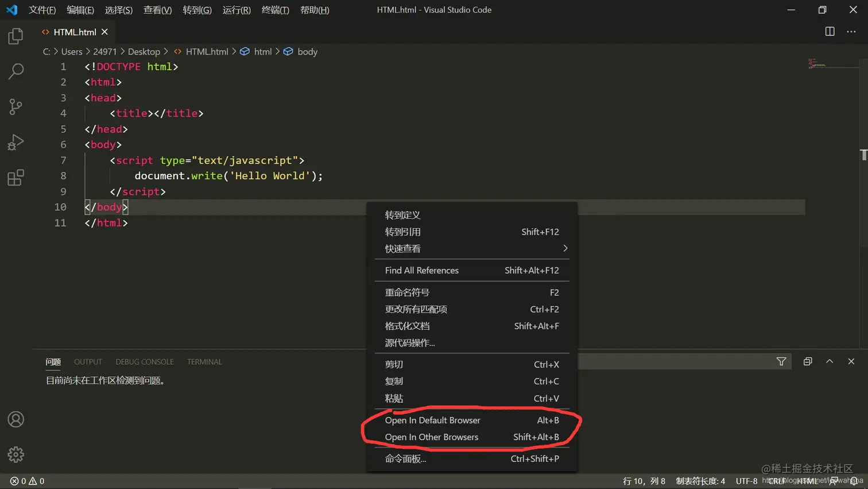Choose Open In Default Browser
Viewport: 868px width, 489px height.
[x=472, y=420]
